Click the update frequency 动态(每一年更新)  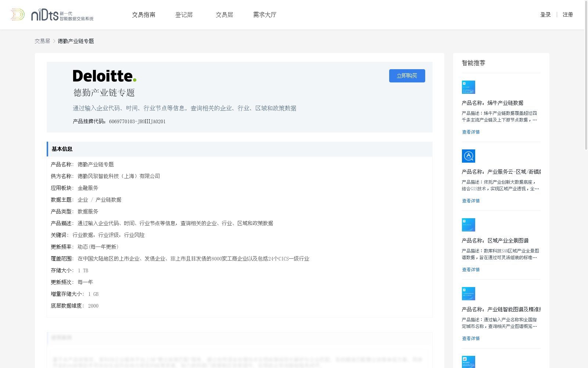click(x=98, y=247)
